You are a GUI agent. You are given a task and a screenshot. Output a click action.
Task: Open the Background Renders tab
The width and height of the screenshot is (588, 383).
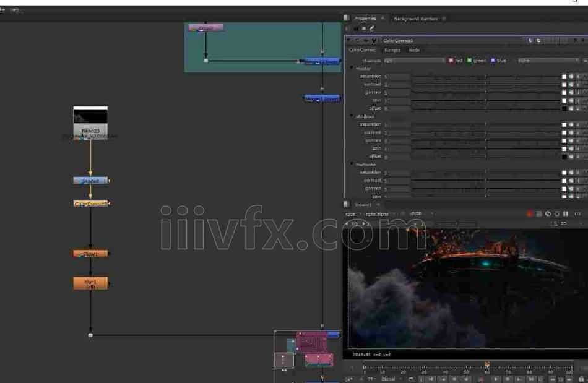(415, 19)
